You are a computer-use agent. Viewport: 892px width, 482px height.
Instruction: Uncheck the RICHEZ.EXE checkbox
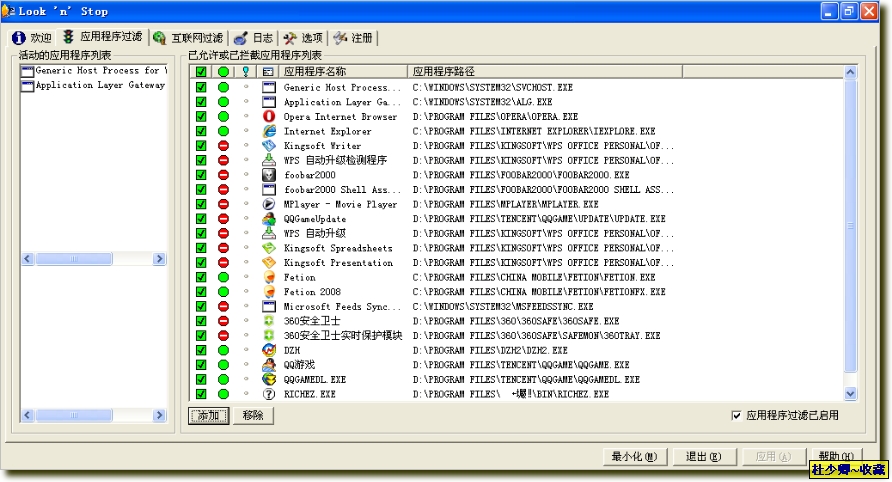point(201,394)
